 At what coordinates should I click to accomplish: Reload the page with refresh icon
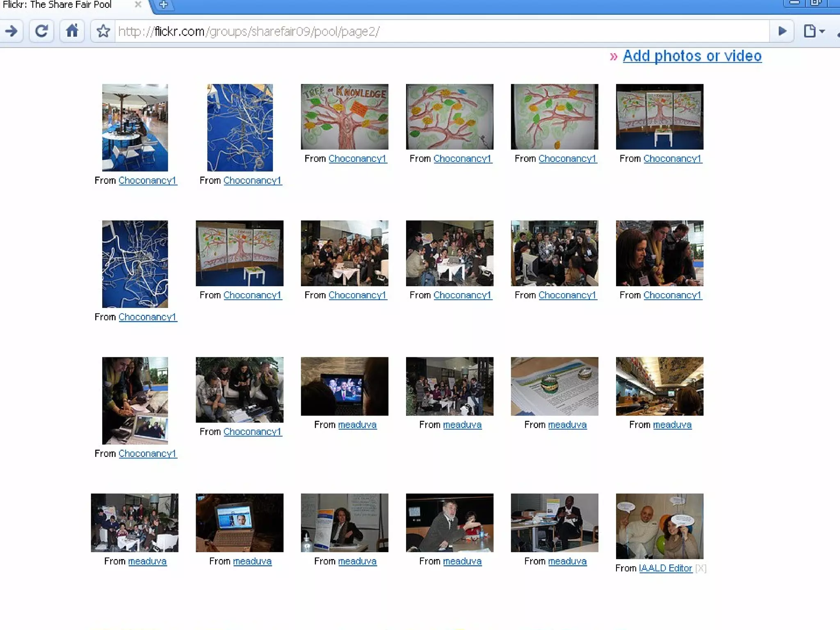tap(41, 31)
